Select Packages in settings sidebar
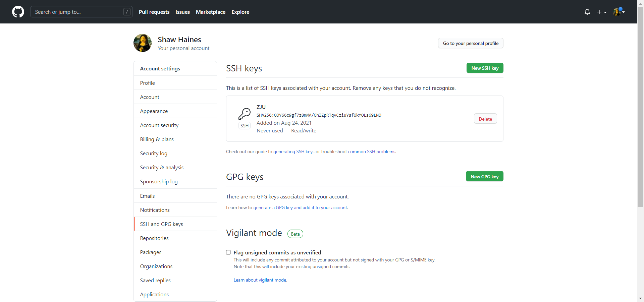This screenshot has height=302, width=644. pyautogui.click(x=175, y=252)
